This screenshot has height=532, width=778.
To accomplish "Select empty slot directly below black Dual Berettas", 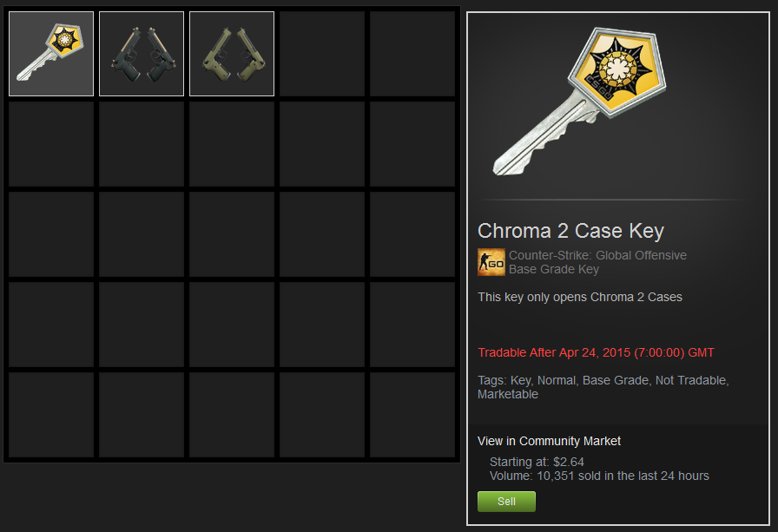I will pyautogui.click(x=142, y=144).
